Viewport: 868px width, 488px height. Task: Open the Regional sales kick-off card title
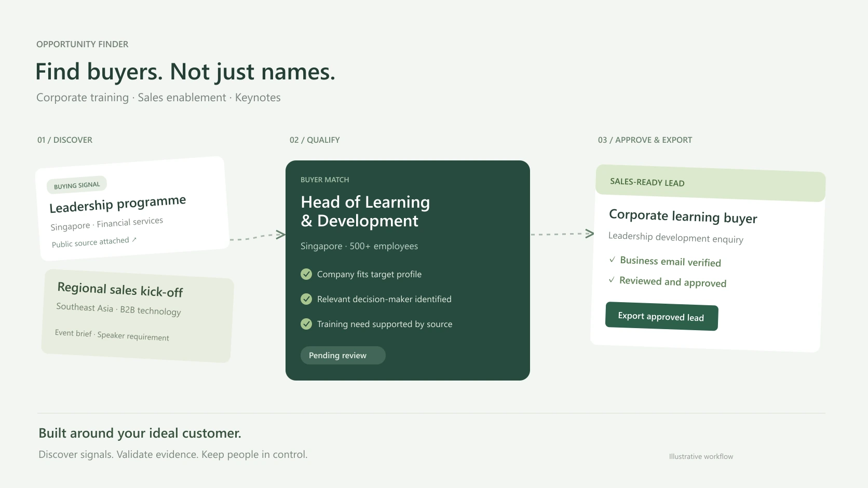point(120,290)
